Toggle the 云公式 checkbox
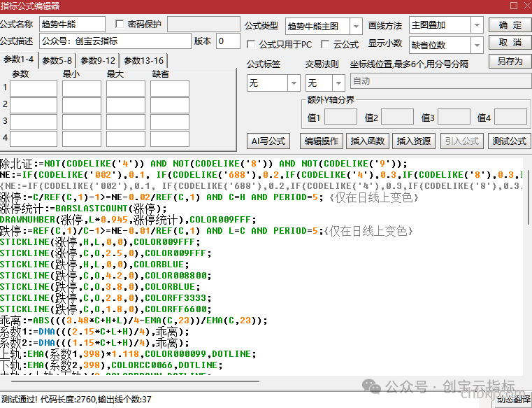 pos(325,44)
